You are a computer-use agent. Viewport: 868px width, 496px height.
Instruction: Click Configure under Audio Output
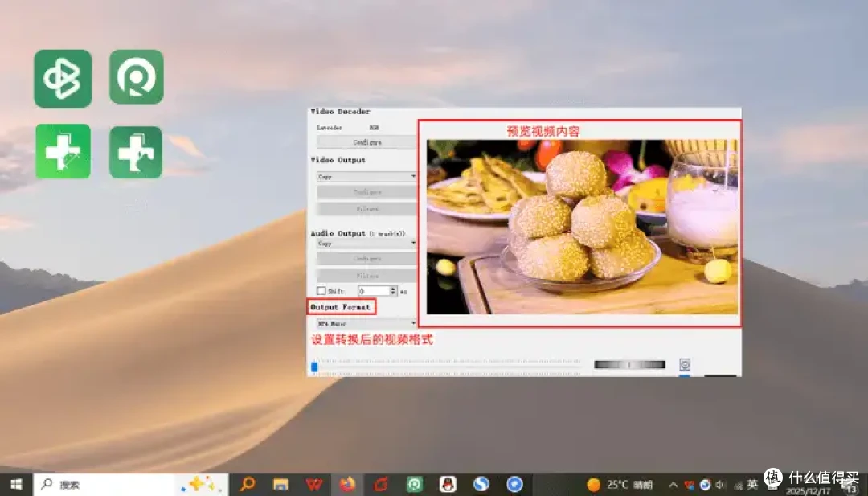pos(367,259)
